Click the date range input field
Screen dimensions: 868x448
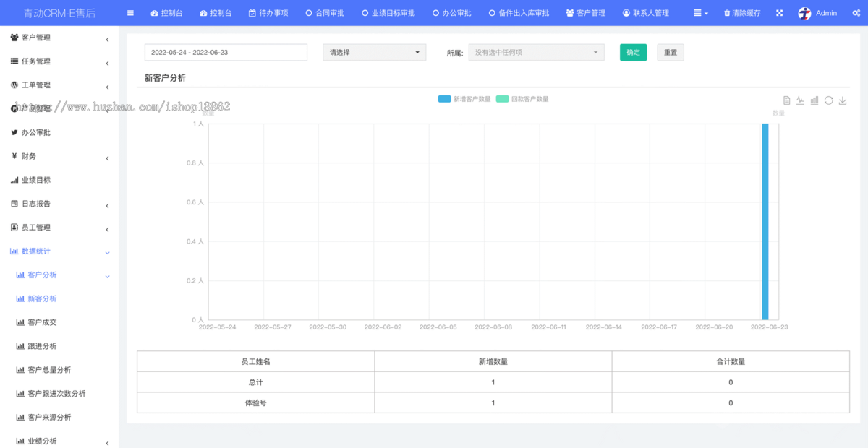pos(226,52)
